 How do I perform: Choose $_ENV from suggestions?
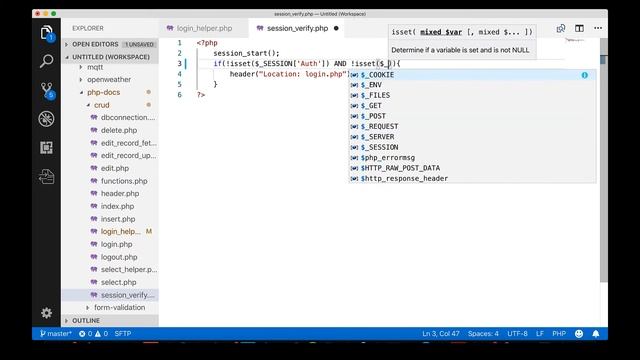[473, 85]
